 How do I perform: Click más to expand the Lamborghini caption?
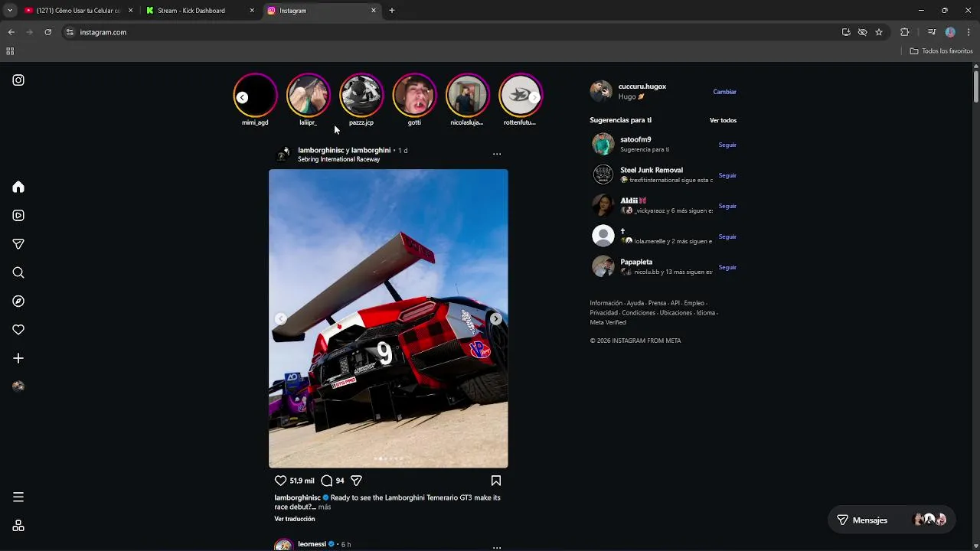tap(325, 507)
